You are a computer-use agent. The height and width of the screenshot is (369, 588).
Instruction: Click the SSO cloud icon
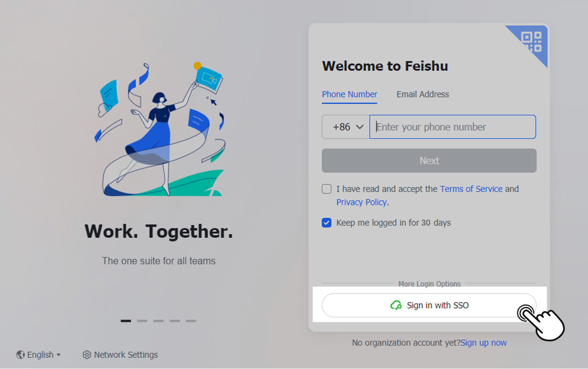(x=396, y=306)
